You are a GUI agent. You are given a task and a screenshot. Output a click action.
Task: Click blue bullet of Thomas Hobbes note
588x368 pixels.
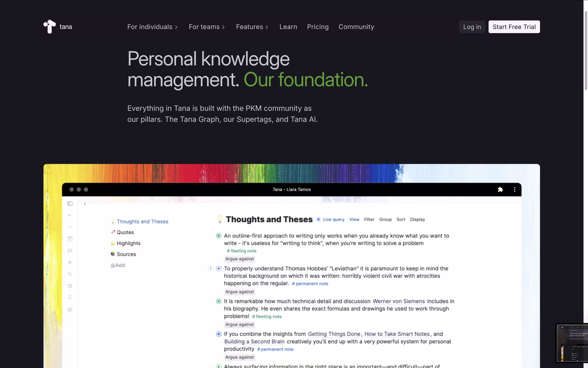click(x=219, y=268)
